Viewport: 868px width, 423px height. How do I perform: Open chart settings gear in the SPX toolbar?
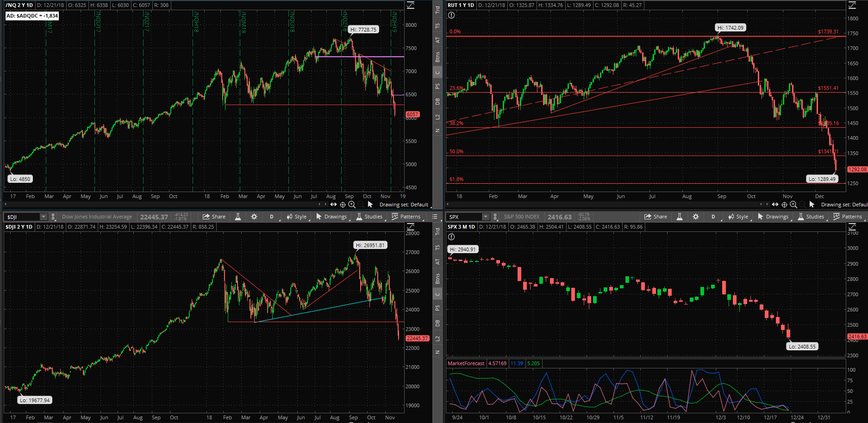(x=696, y=217)
